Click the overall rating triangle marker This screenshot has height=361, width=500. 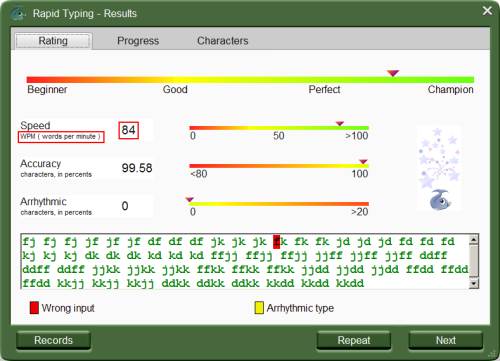click(393, 73)
